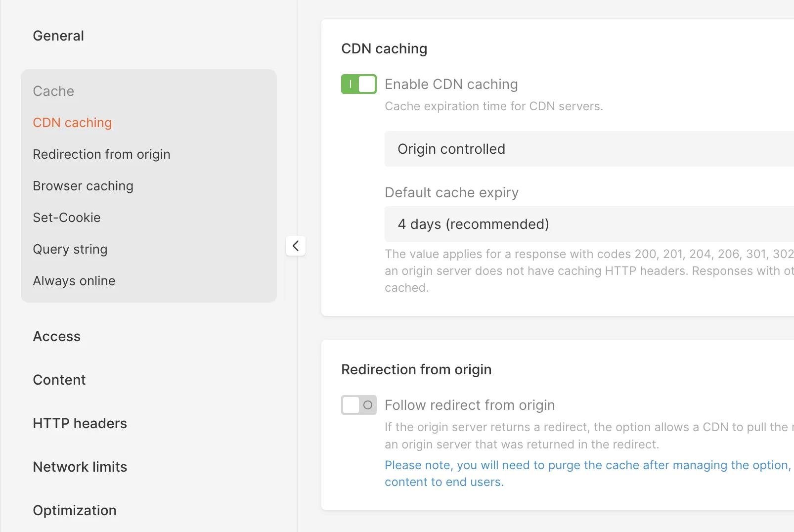Jump to Always online option
The image size is (794, 532).
pos(74,281)
